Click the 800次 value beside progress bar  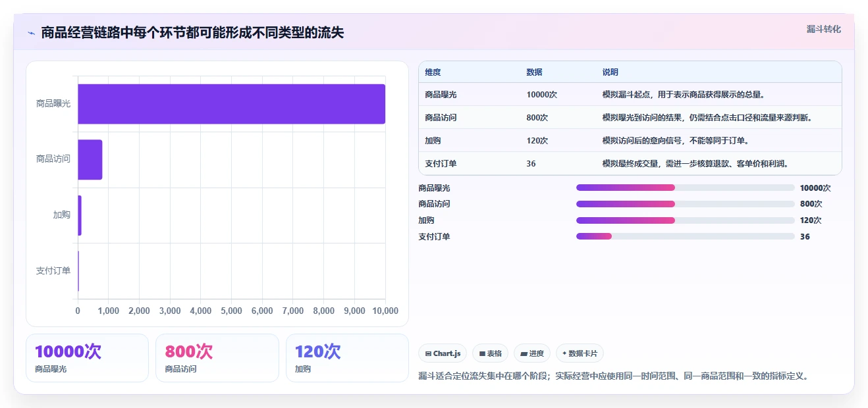tap(811, 205)
